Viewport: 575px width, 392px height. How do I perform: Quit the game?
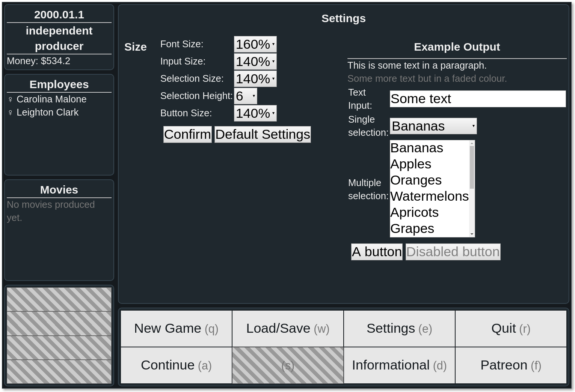[x=511, y=329]
